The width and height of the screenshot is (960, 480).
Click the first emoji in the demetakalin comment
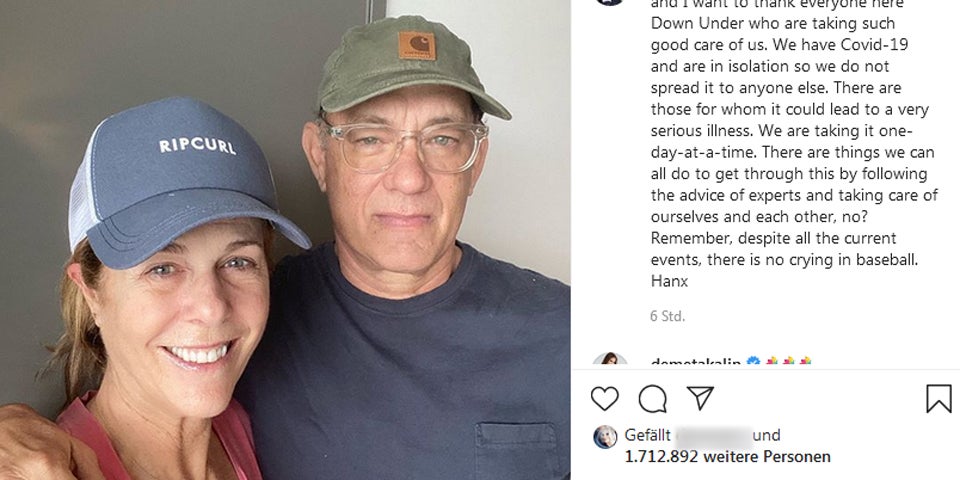point(773,363)
